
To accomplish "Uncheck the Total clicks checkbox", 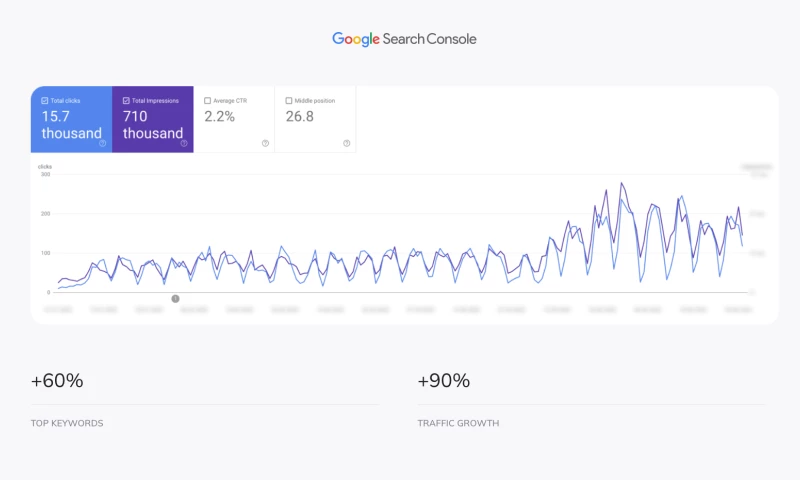I will pyautogui.click(x=44, y=101).
